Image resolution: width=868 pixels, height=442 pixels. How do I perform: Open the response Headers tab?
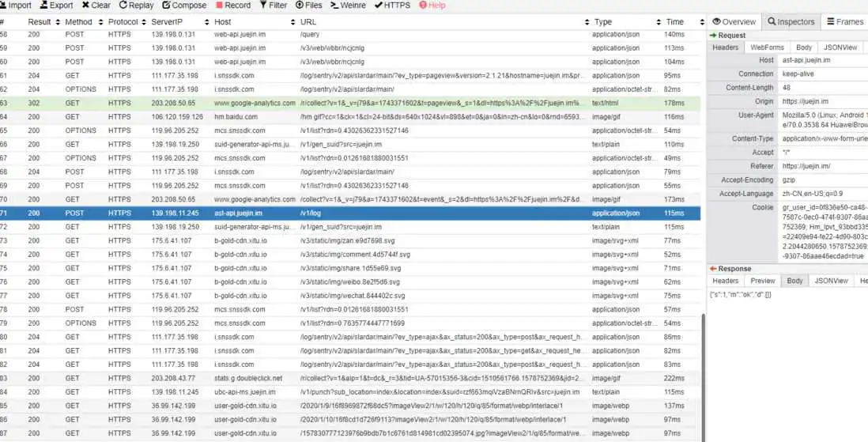(x=725, y=281)
